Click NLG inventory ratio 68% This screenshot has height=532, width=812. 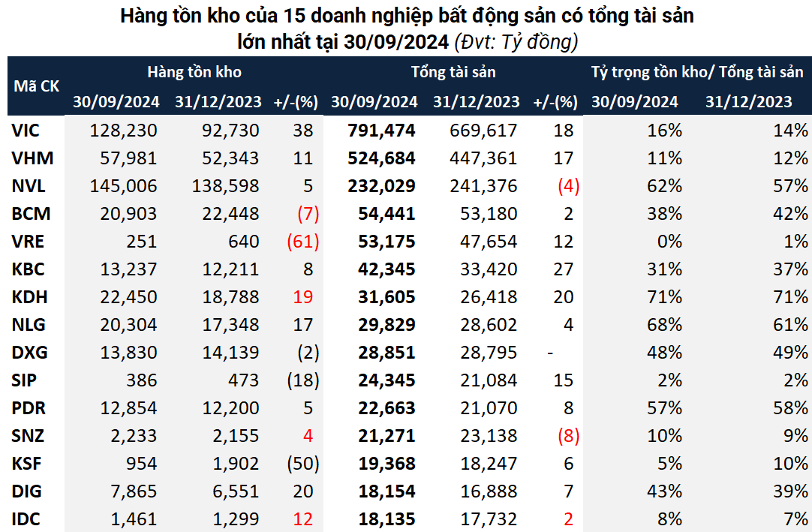[664, 324]
